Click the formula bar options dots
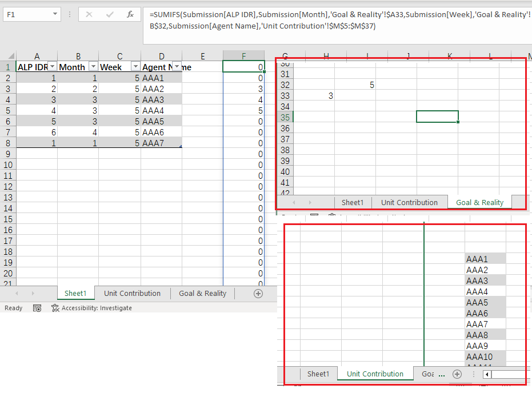The height and width of the screenshot is (417, 532). click(70, 15)
